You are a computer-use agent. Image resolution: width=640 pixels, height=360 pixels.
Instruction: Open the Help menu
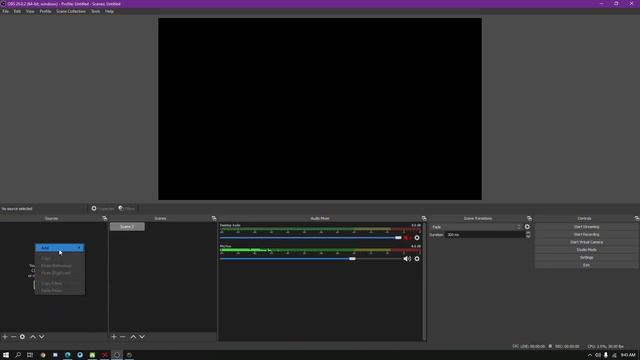point(109,11)
